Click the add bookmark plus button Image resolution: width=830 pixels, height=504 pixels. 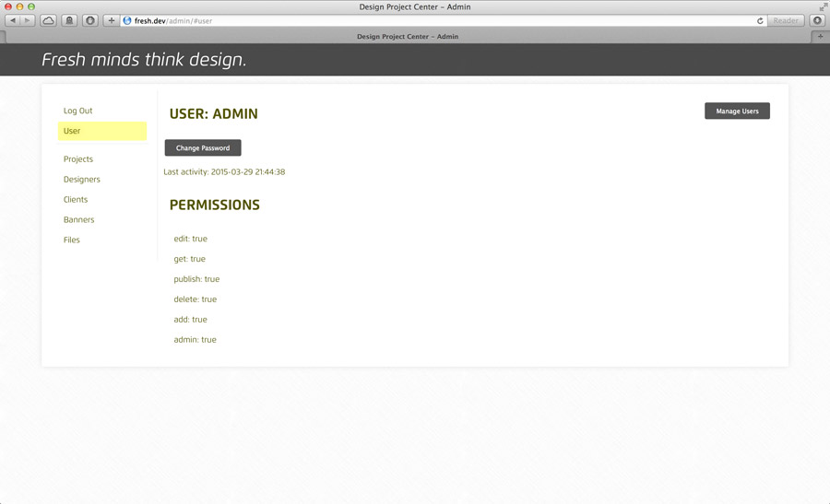click(112, 20)
